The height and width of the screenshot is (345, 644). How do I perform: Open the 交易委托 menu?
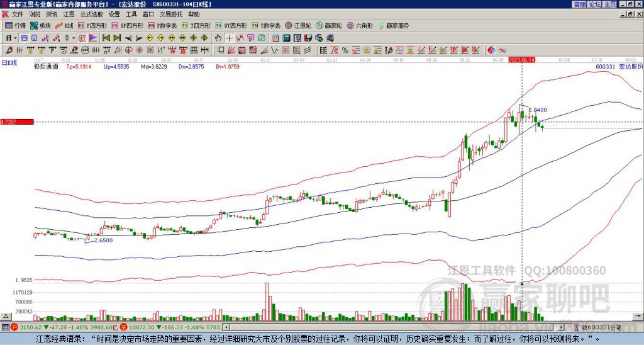pyautogui.click(x=171, y=14)
